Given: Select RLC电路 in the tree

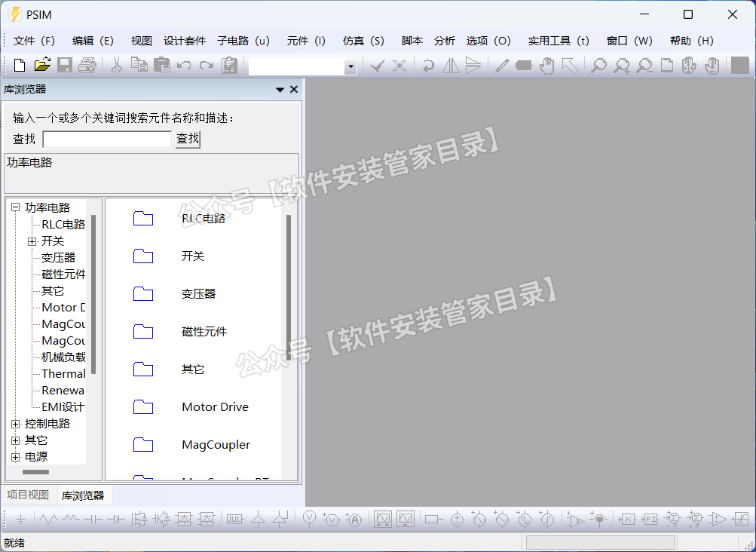Looking at the screenshot, I should (x=63, y=225).
